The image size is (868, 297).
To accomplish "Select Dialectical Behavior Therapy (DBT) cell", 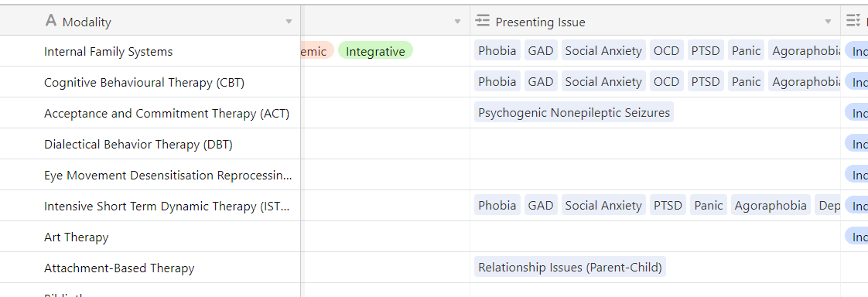I will 151,144.
